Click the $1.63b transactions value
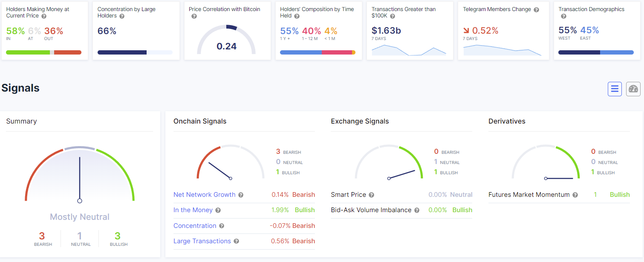This screenshot has width=644, height=262. [x=386, y=31]
